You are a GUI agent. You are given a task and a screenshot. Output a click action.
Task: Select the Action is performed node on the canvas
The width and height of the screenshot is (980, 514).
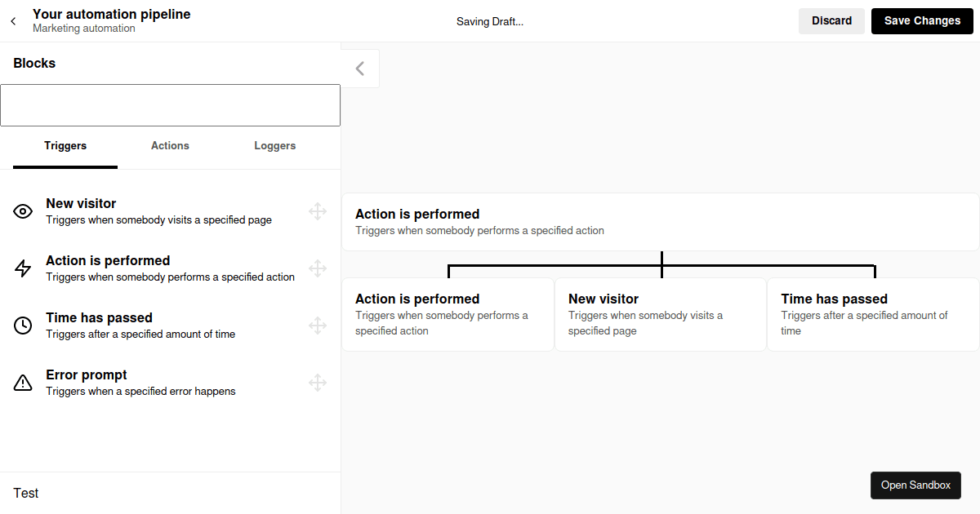pos(660,221)
